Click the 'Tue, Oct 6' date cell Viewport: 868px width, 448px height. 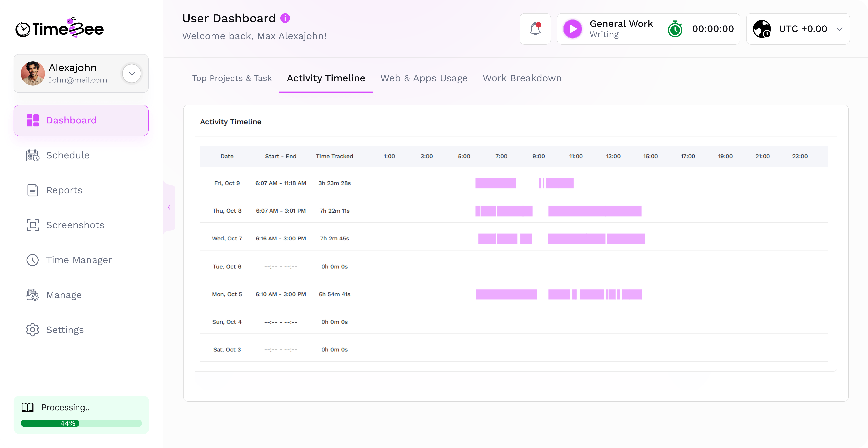227,267
